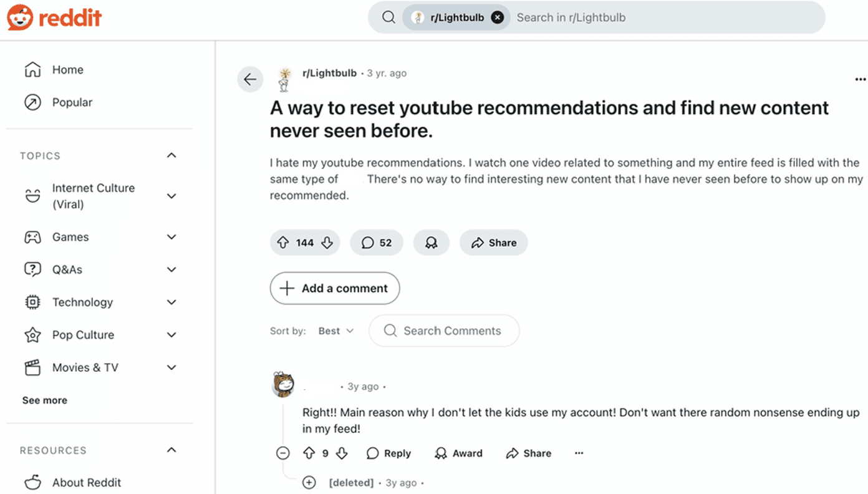Collapse the first comment thread
Viewport: 868px width, 494px height.
click(x=282, y=453)
